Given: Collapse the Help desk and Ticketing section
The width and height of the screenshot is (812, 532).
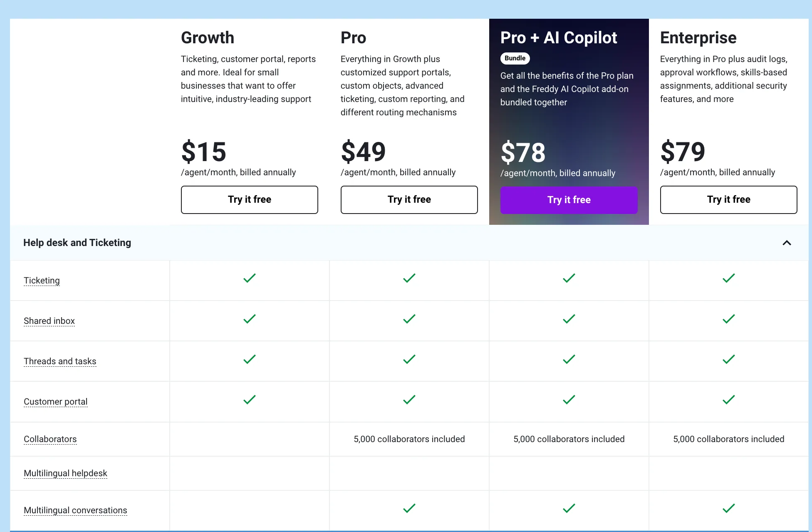Looking at the screenshot, I should pos(787,243).
